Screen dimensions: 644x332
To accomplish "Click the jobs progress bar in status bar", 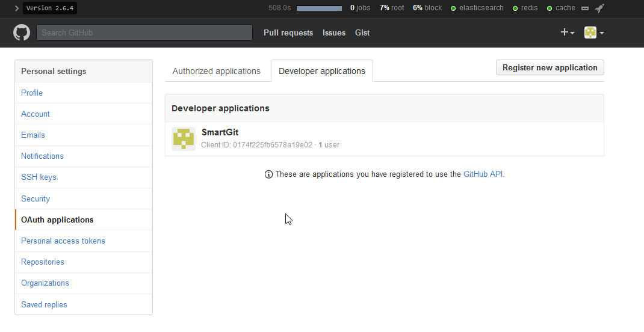I will pyautogui.click(x=319, y=8).
